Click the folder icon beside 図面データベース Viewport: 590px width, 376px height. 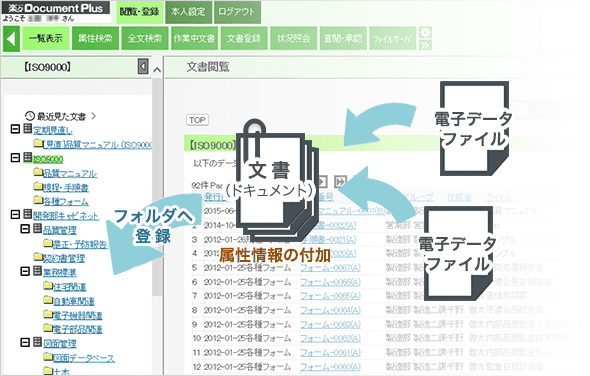pyautogui.click(x=48, y=356)
